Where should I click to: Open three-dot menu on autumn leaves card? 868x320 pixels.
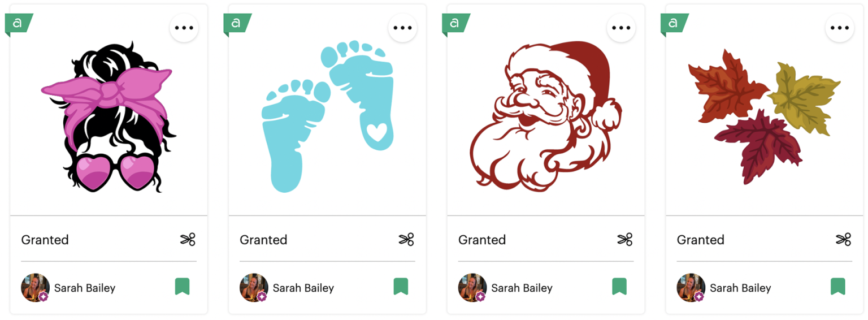pos(840,28)
